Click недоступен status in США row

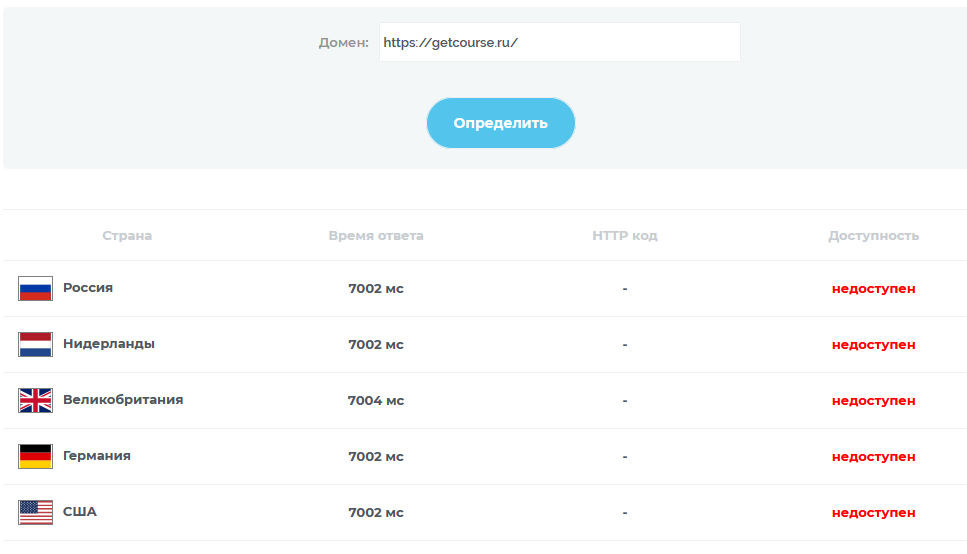pos(873,513)
